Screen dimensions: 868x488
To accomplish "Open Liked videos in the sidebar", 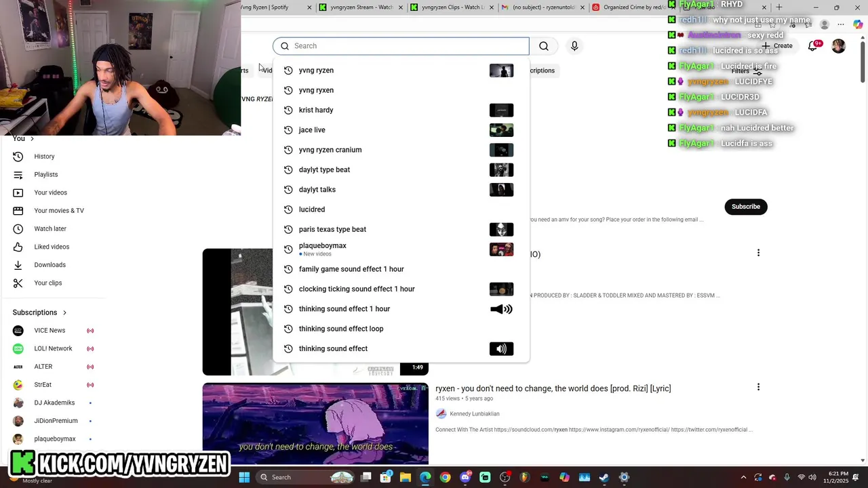I will click(52, 247).
